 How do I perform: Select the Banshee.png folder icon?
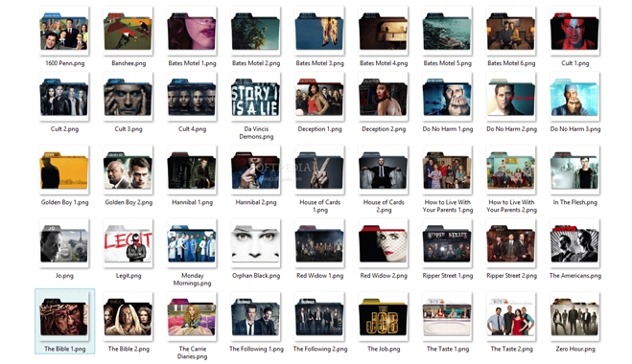(x=129, y=32)
